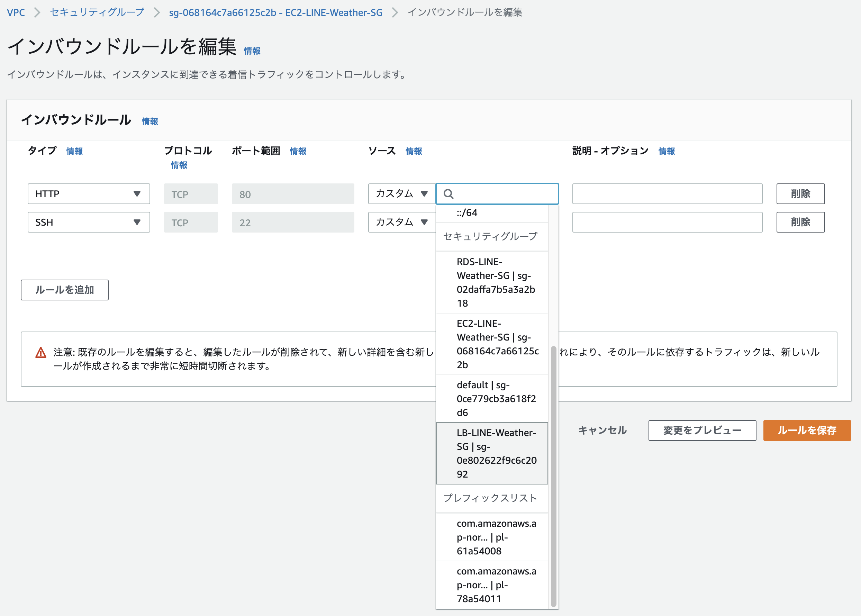Select the ::/64 option
Image resolution: width=861 pixels, height=616 pixels.
click(x=467, y=212)
